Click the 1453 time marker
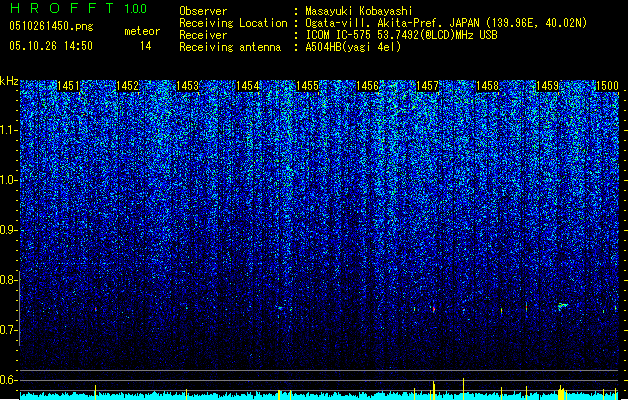 (x=187, y=85)
